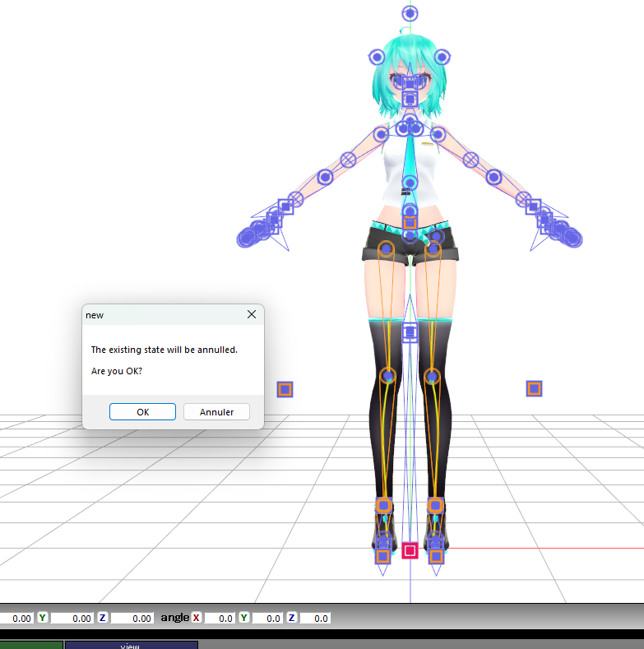Viewport: 644px width, 649px height.
Task: Select the screen-right ankle IK square bone
Action: tap(435, 505)
